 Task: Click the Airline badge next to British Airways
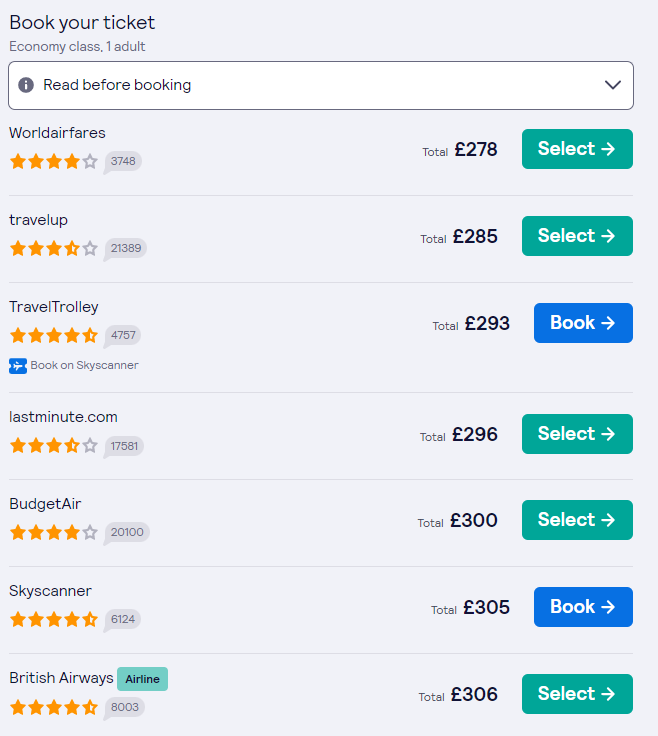click(x=142, y=679)
